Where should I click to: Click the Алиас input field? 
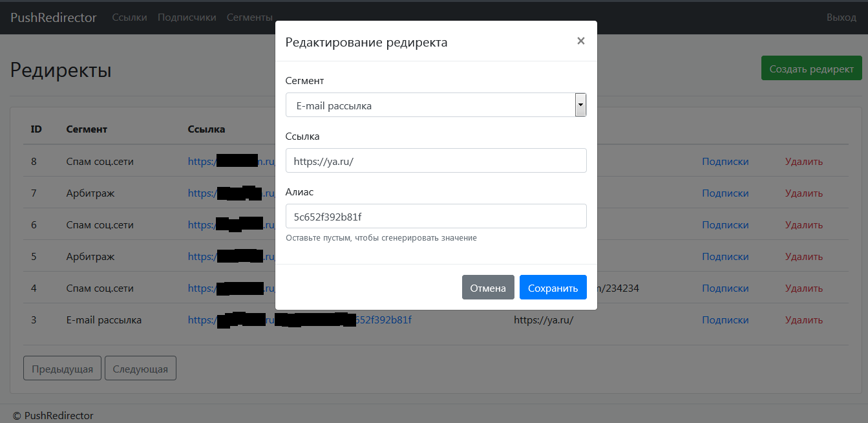[436, 216]
